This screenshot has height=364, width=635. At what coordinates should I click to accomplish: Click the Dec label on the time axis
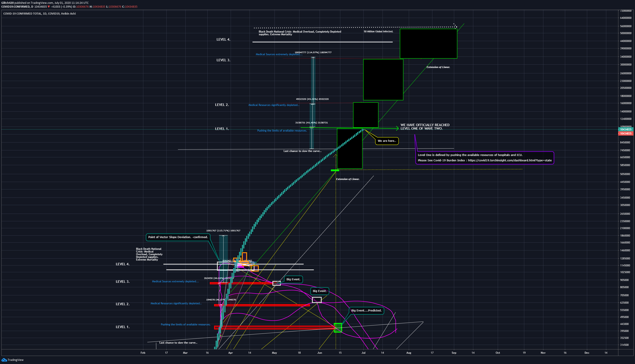tap(587, 353)
